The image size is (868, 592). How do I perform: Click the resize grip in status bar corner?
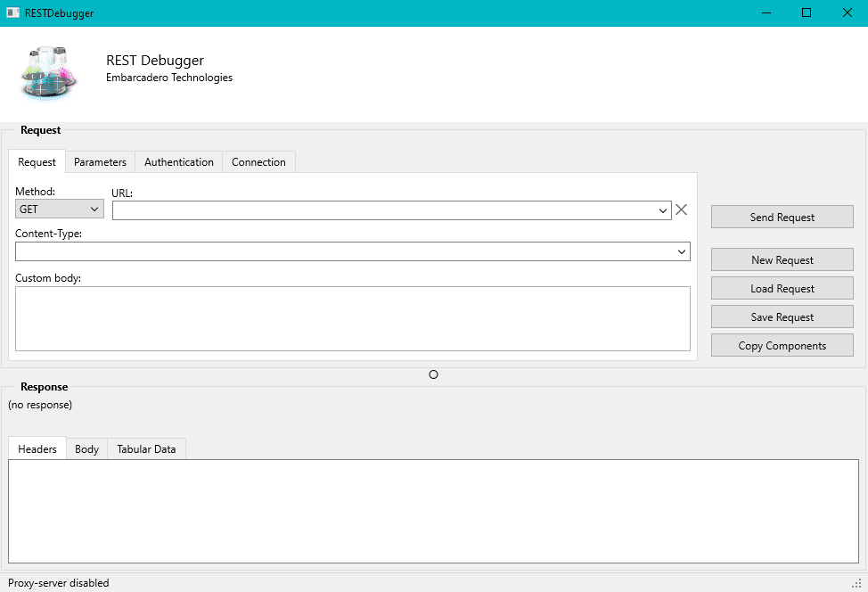857,583
